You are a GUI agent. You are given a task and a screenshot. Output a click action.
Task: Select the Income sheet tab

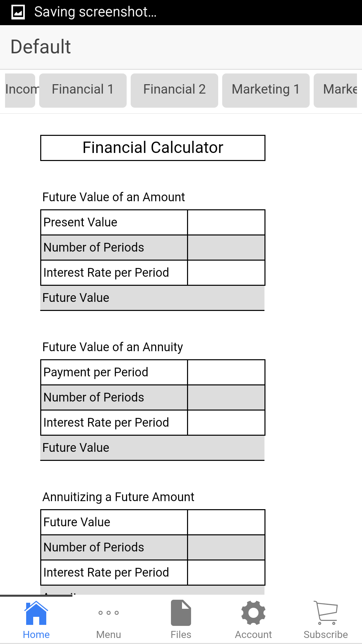(19, 90)
